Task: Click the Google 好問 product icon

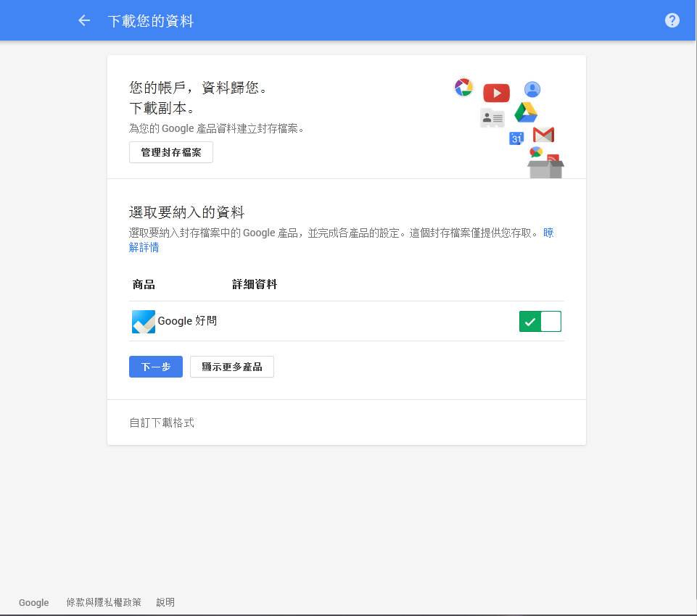Action: coord(144,322)
